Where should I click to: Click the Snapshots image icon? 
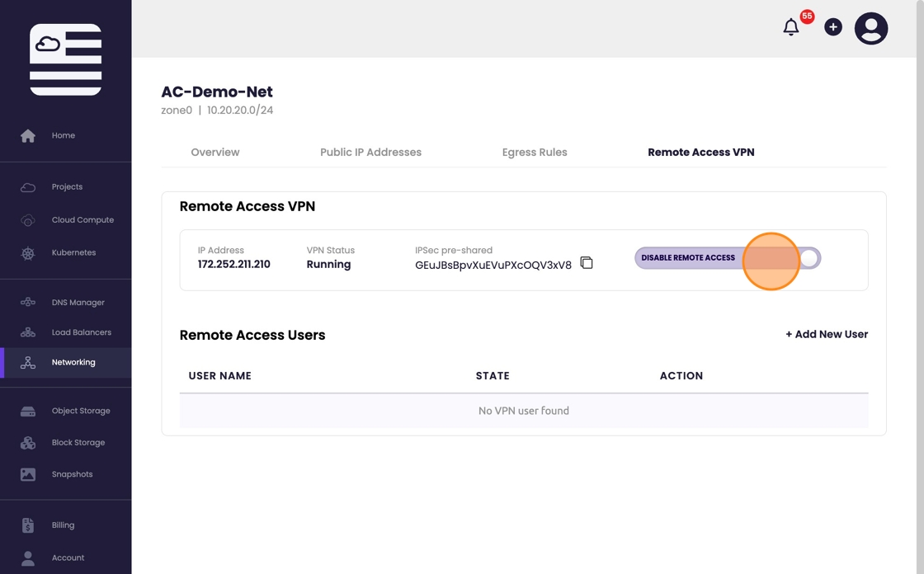(28, 474)
